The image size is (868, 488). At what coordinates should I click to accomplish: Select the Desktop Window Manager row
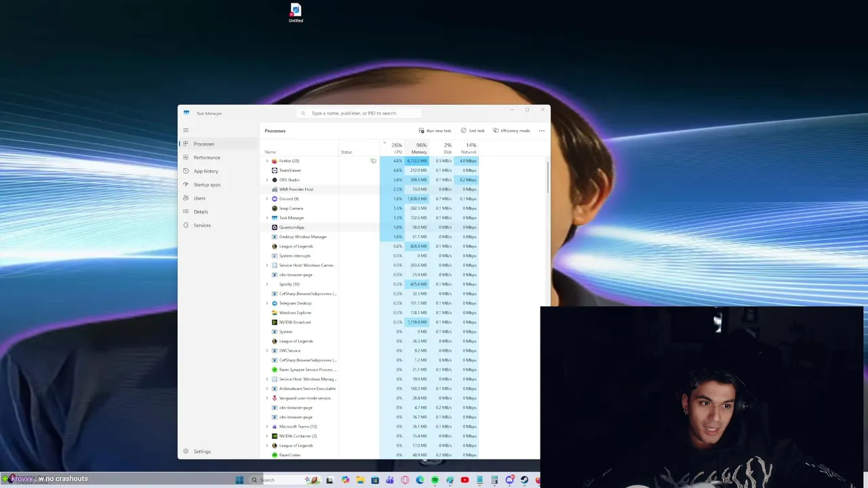tap(370, 237)
